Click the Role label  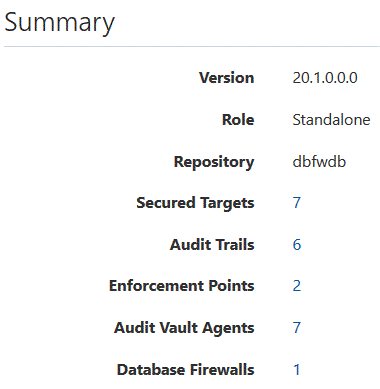click(238, 119)
